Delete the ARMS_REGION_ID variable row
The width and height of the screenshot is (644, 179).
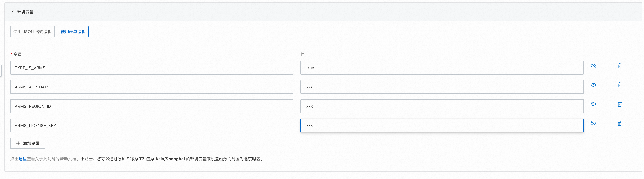620,104
